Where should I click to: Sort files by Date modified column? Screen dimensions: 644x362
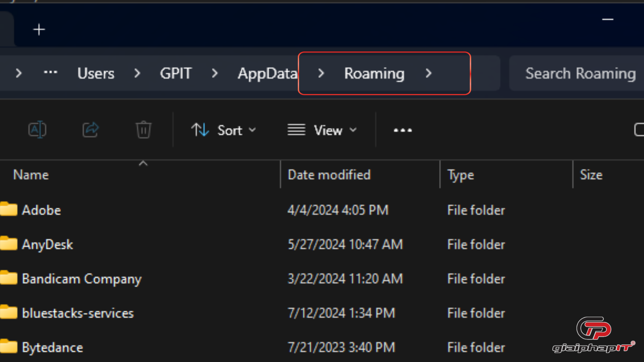click(329, 175)
